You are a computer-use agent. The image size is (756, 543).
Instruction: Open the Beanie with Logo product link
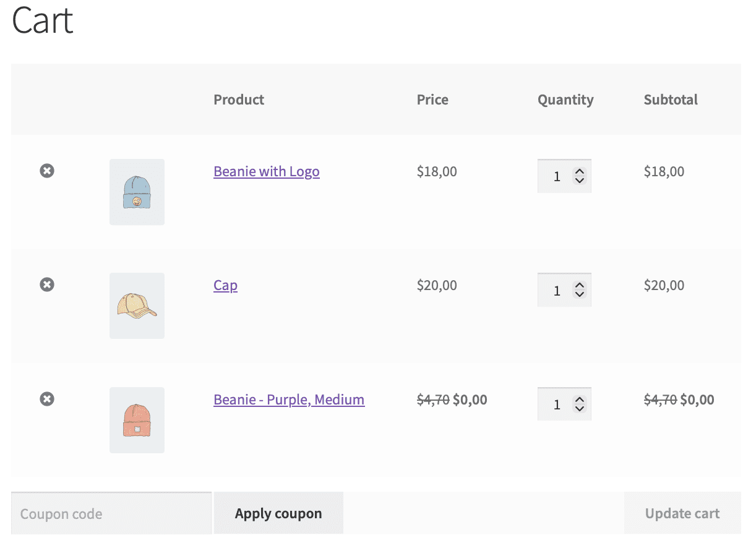click(x=266, y=171)
